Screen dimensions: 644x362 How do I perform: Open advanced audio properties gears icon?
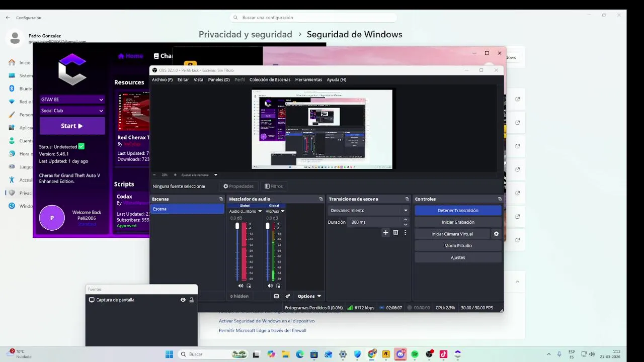point(288,296)
